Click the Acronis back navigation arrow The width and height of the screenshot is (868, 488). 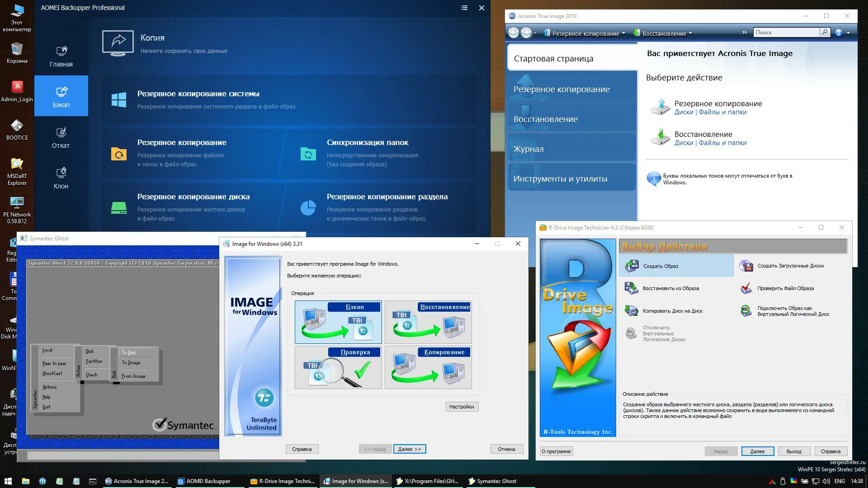[514, 33]
